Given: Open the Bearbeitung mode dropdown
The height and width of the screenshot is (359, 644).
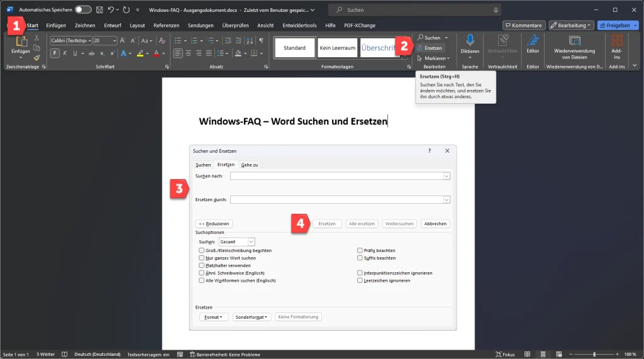Looking at the screenshot, I should pos(571,26).
